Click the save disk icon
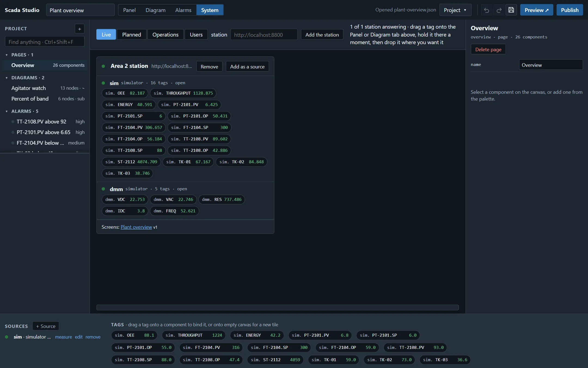588x368 pixels. [511, 10]
